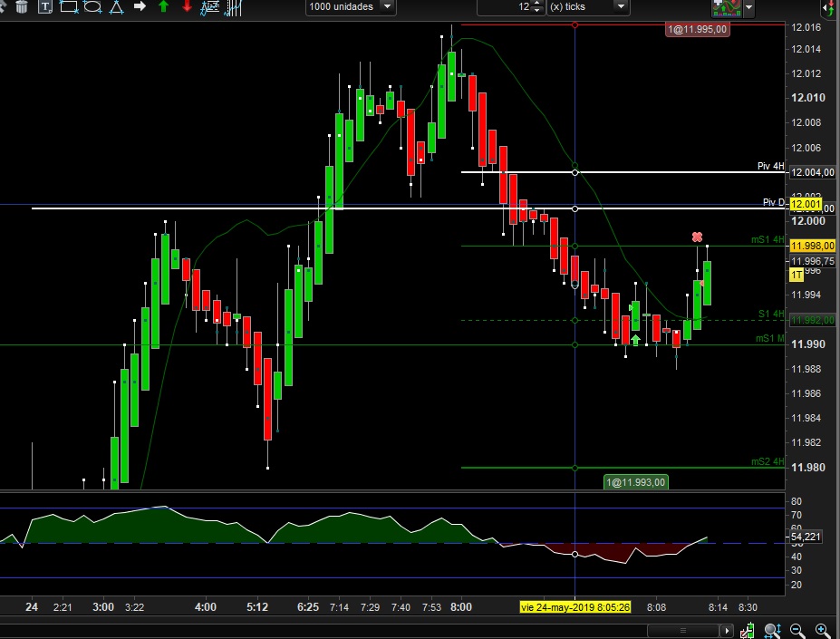The image size is (840, 639).
Task: Open the candlestick chart settings wrench icon
Action: point(748,631)
